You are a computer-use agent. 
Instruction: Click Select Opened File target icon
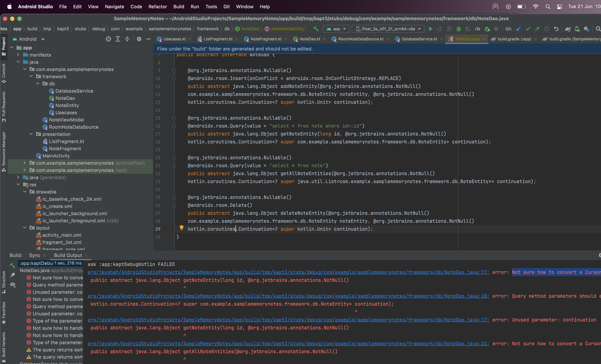108,39
